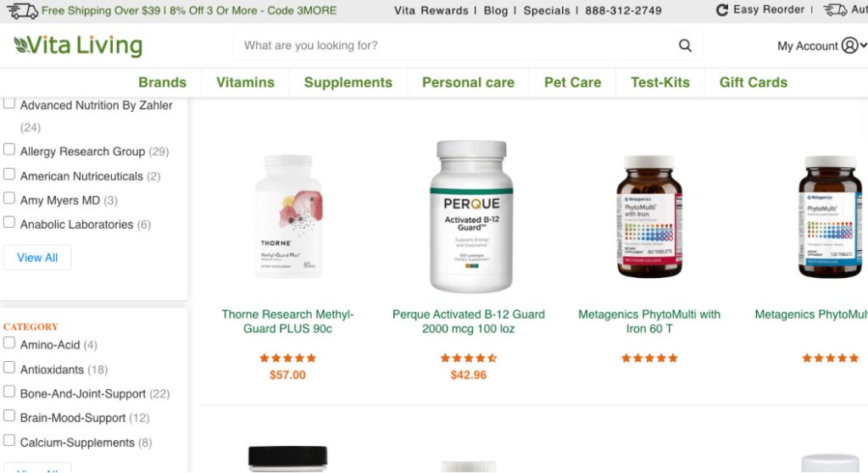Check the Allergy Research Group filter
The width and height of the screenshot is (868, 473).
pyautogui.click(x=9, y=149)
